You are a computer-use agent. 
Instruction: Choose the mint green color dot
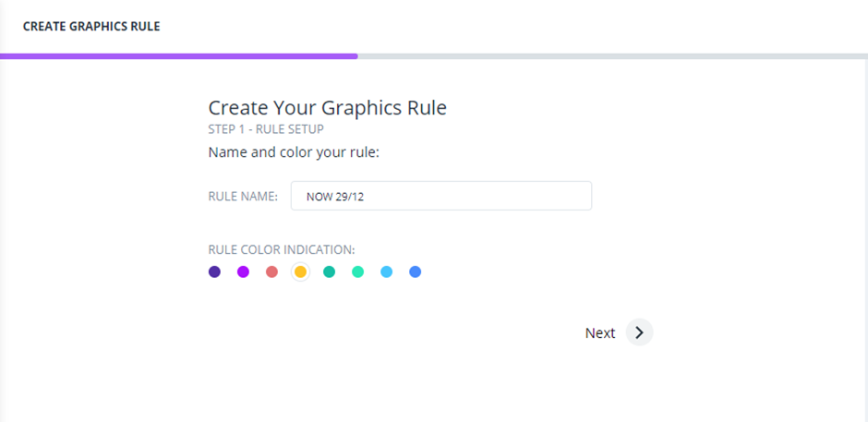(357, 271)
